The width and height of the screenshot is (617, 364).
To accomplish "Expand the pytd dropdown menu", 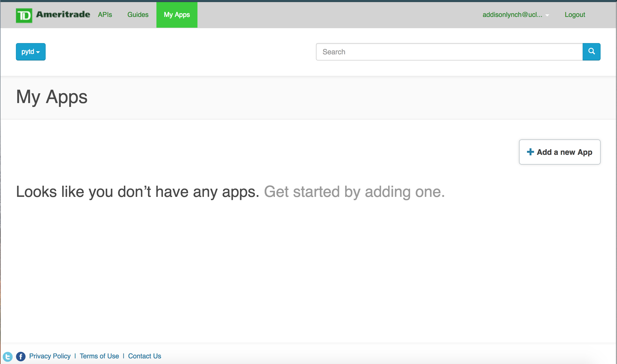I will pyautogui.click(x=31, y=52).
